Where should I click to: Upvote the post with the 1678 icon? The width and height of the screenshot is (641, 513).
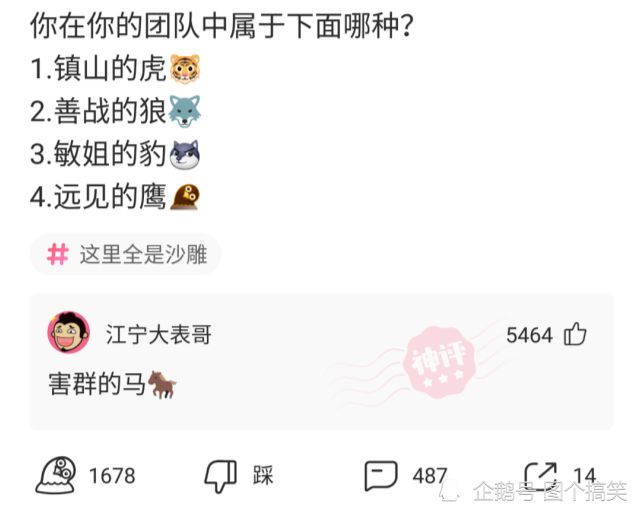[x=56, y=475]
